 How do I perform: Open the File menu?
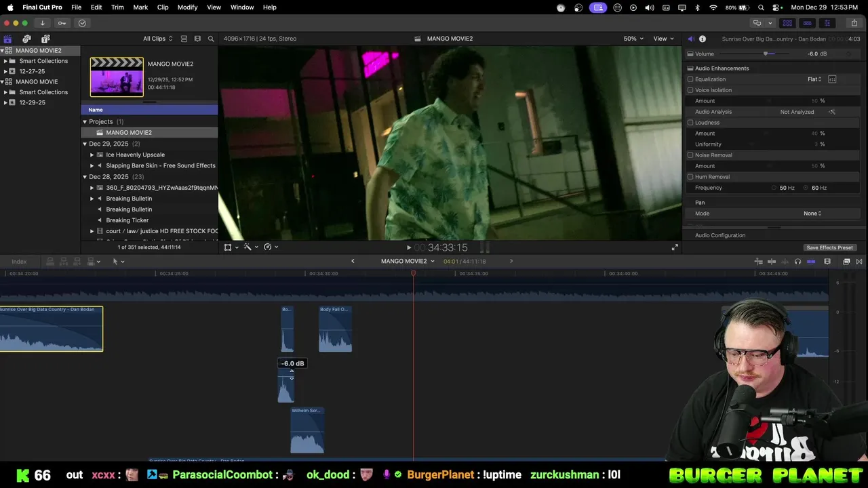77,7
